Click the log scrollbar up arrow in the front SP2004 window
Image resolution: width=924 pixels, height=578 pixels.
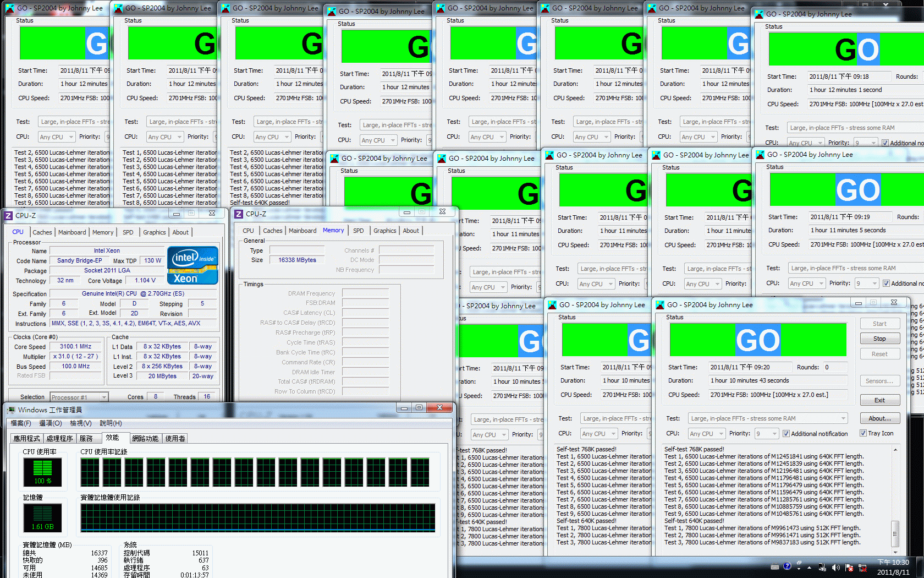[895, 450]
